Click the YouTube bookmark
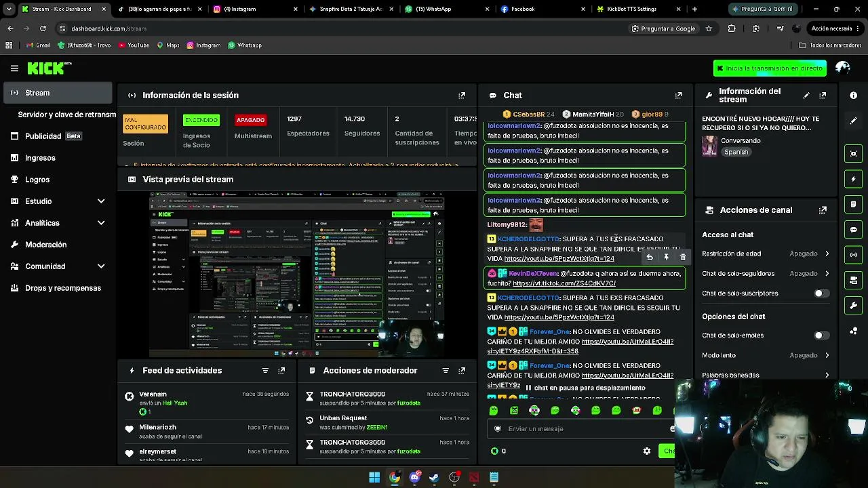Viewport: 868px width, 488px height. (x=134, y=45)
